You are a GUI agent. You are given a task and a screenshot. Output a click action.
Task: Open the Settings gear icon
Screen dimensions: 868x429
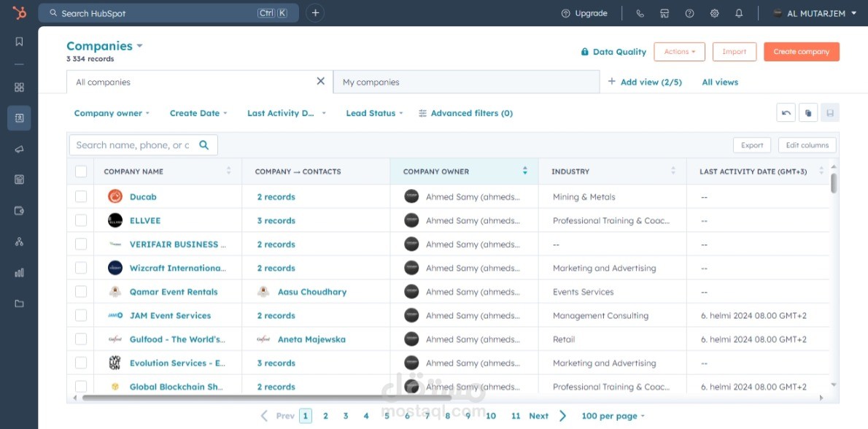click(x=715, y=13)
